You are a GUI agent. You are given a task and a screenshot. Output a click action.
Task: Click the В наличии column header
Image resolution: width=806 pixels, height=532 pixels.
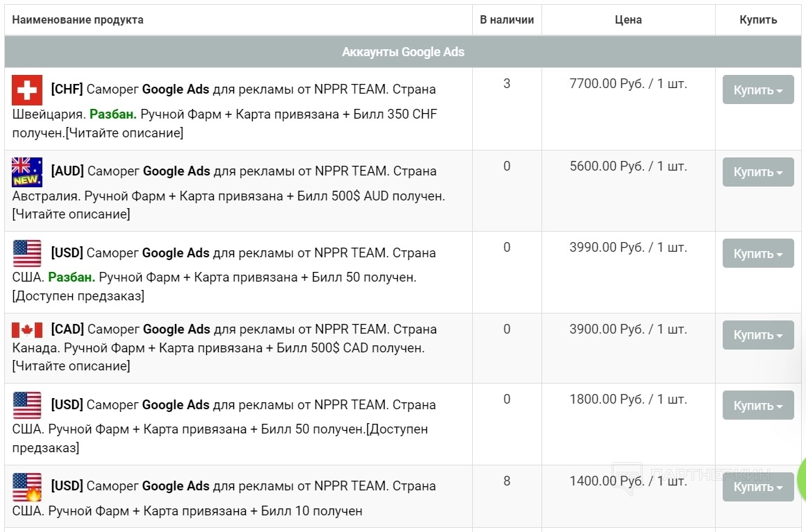[507, 20]
